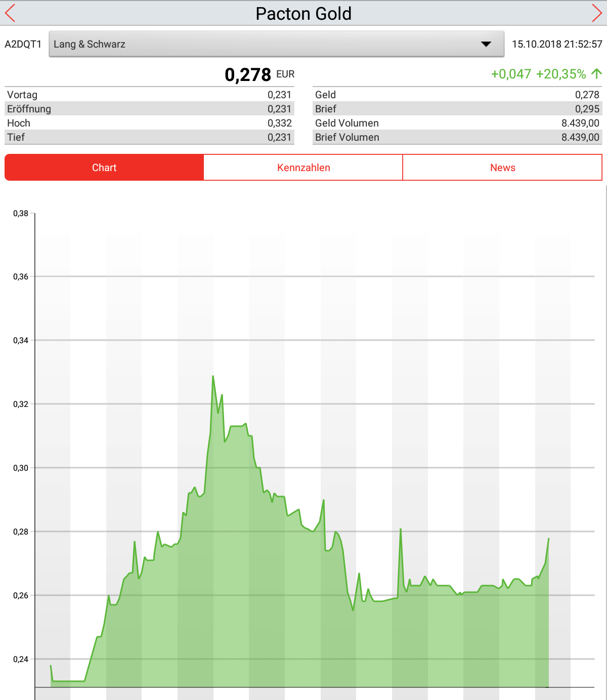Select the Hoch row showing 0,332
Image resolution: width=607 pixels, height=700 pixels.
(149, 123)
